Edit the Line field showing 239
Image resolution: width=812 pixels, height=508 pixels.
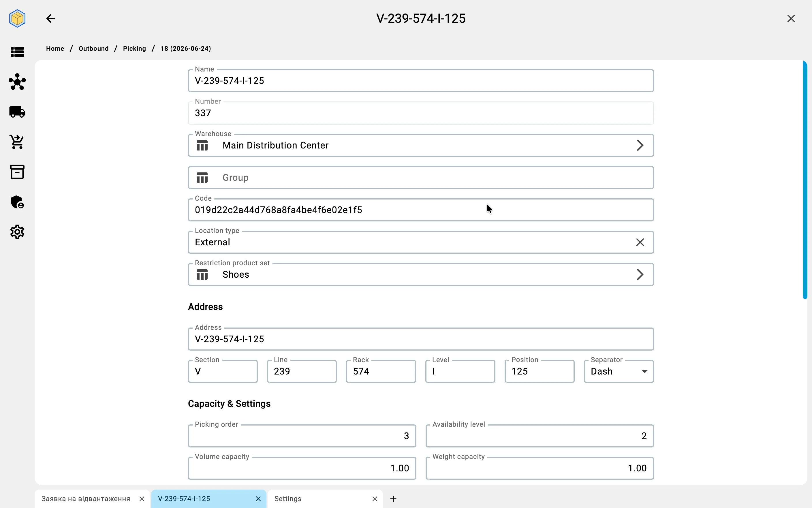(302, 371)
